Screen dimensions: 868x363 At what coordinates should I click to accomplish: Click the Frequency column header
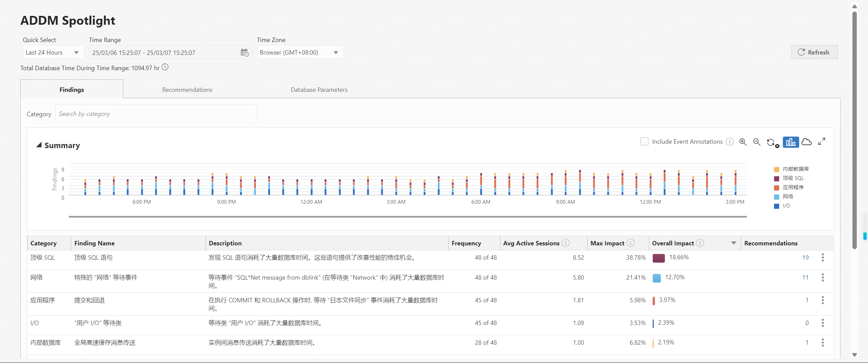point(474,243)
